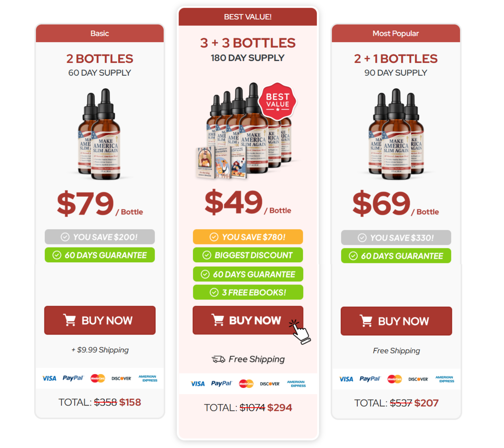Click checkmark on You Save $780 badge
Image resolution: width=504 pixels, height=448 pixels.
click(214, 237)
